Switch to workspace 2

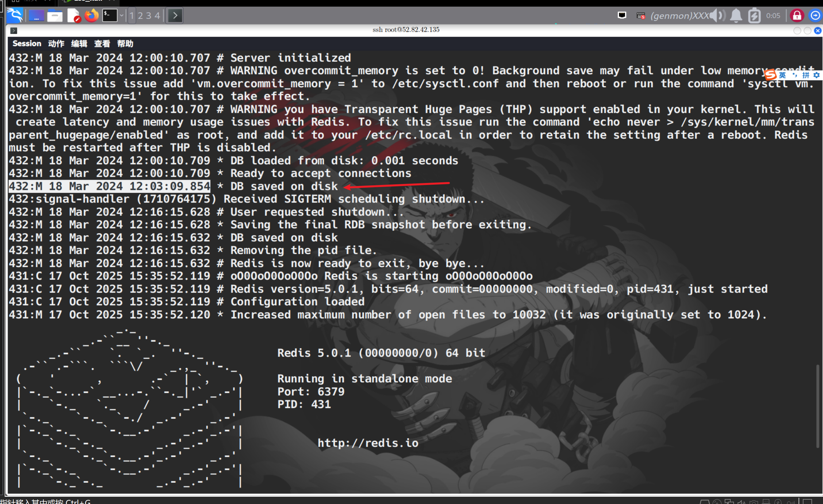[140, 15]
